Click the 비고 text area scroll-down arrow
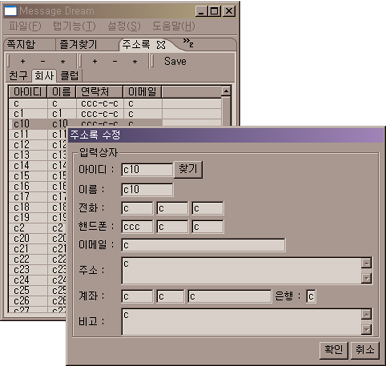Viewport: 390px width, 372px height. [x=366, y=329]
